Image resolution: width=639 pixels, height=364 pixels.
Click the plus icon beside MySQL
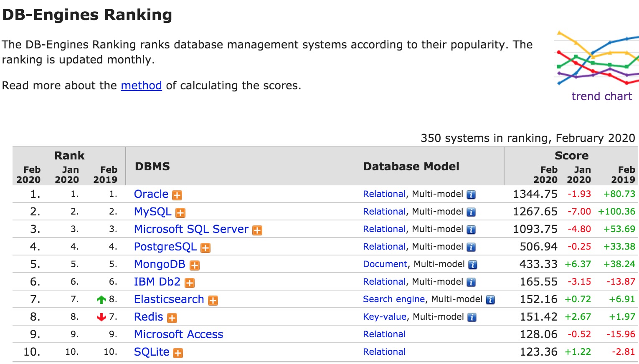point(180,212)
